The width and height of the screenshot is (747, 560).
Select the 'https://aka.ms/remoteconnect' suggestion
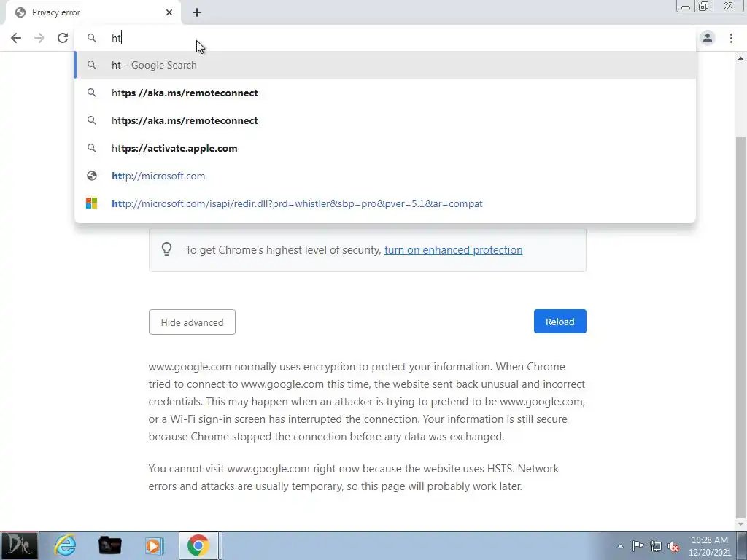(385, 120)
